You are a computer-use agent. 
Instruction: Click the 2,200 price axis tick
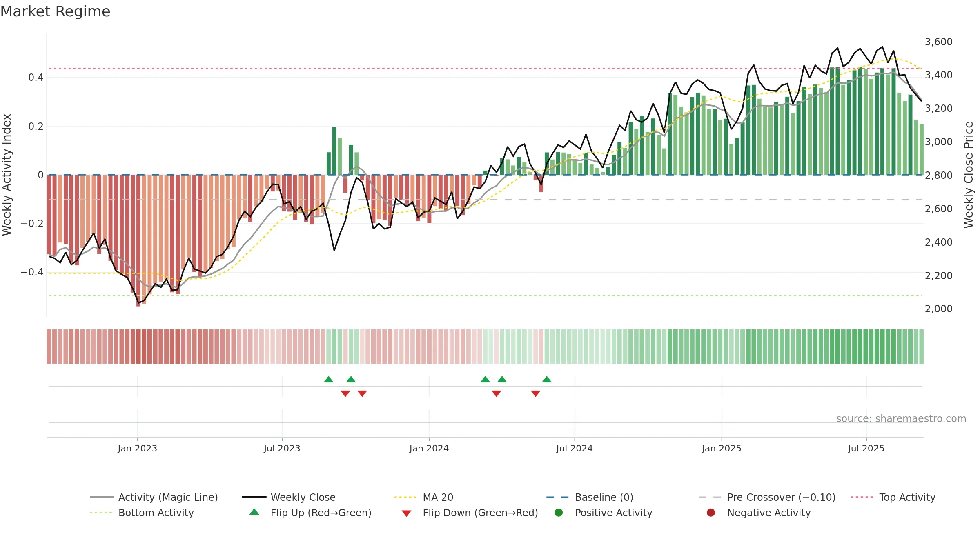point(939,276)
